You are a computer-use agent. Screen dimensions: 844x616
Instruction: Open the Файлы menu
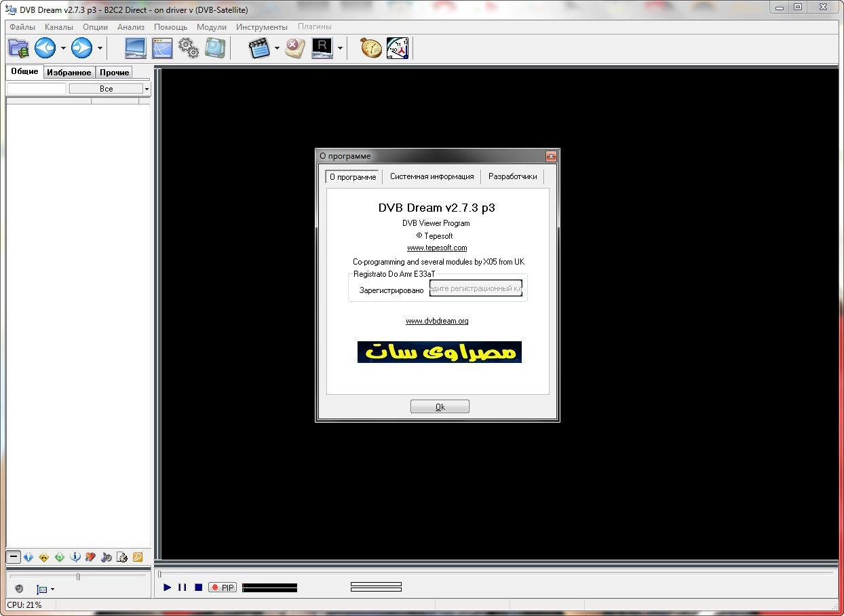[x=23, y=27]
